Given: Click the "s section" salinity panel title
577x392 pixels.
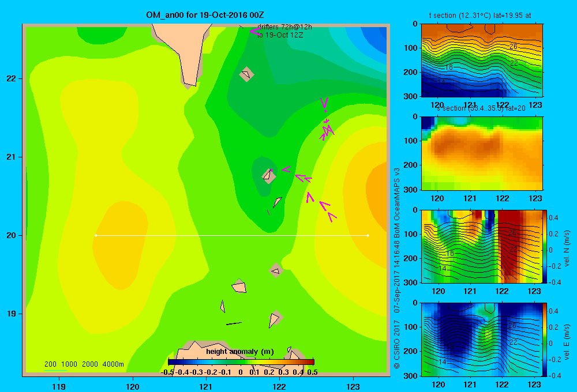Looking at the screenshot, I should coord(481,108).
